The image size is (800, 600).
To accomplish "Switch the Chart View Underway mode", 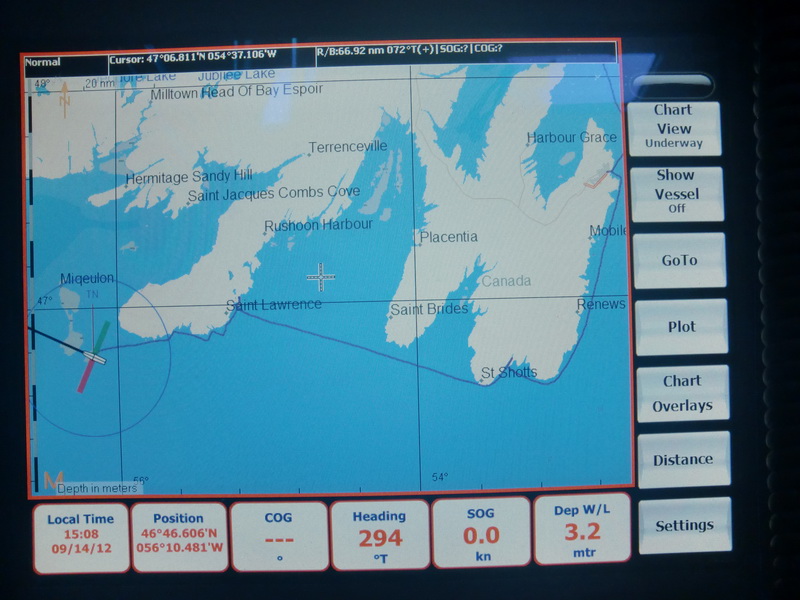I will click(674, 127).
